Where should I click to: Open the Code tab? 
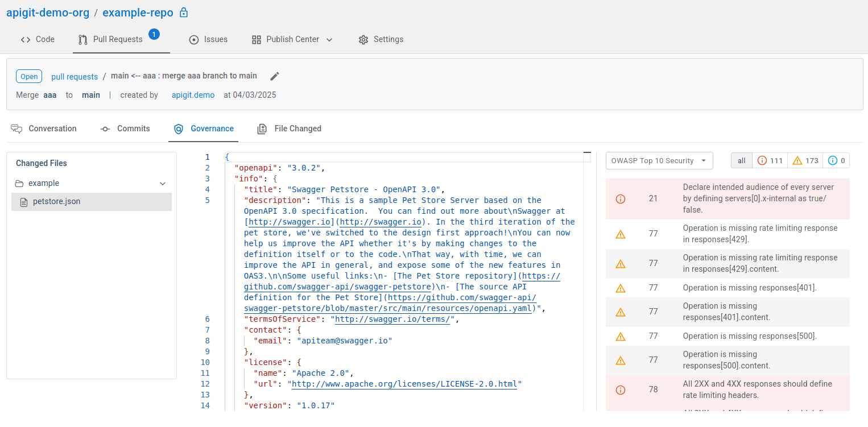point(38,40)
